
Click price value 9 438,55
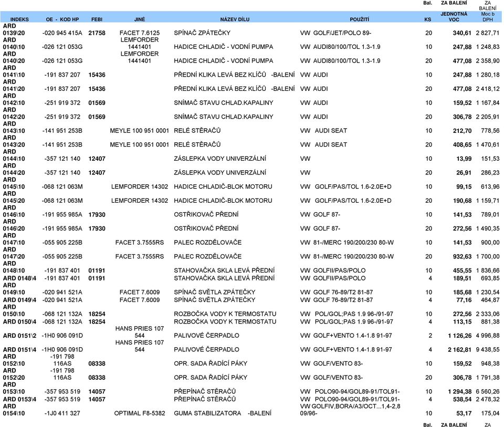[488, 349]
